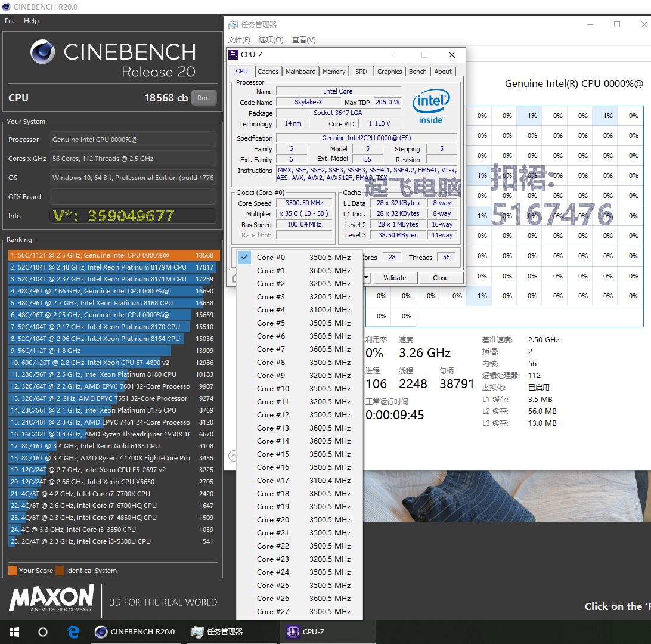Minimize the CPU-Z window

coord(397,55)
